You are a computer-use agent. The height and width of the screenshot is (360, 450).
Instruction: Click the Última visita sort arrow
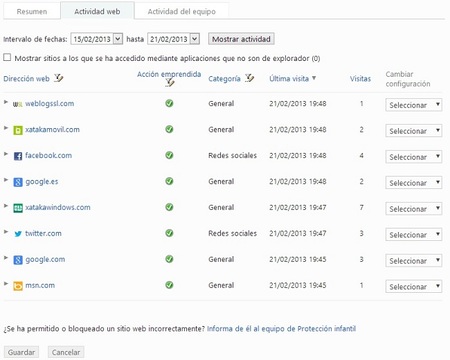tap(314, 78)
